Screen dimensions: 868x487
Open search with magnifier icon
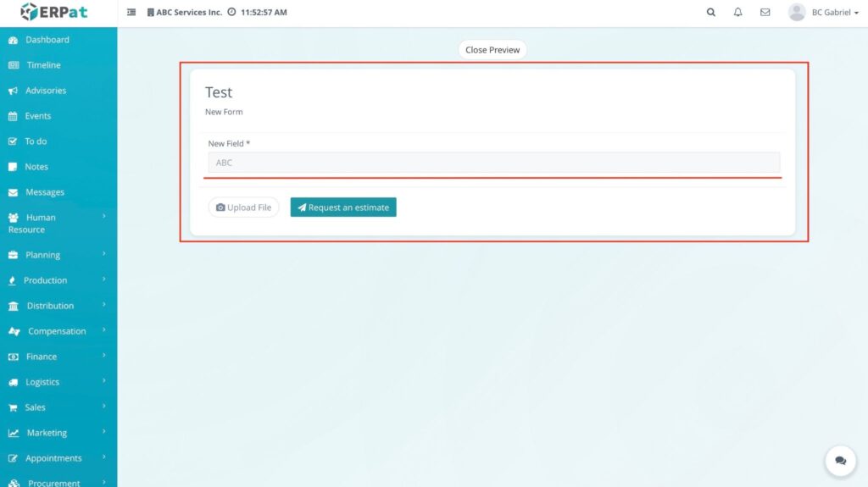711,12
